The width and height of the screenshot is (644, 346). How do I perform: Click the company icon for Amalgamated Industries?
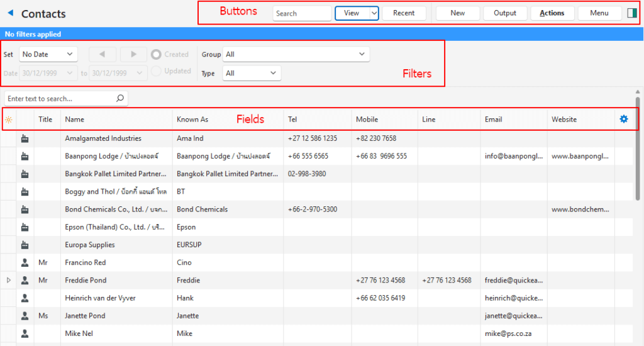point(25,138)
